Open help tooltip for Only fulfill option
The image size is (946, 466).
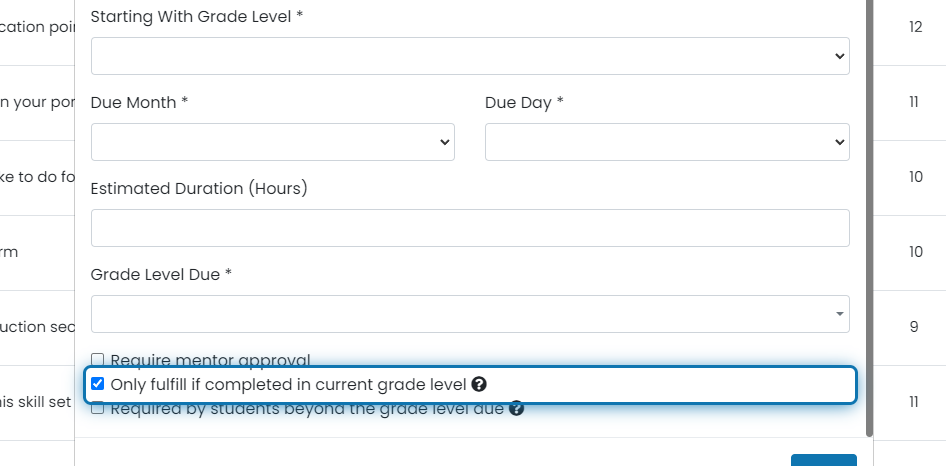point(479,384)
